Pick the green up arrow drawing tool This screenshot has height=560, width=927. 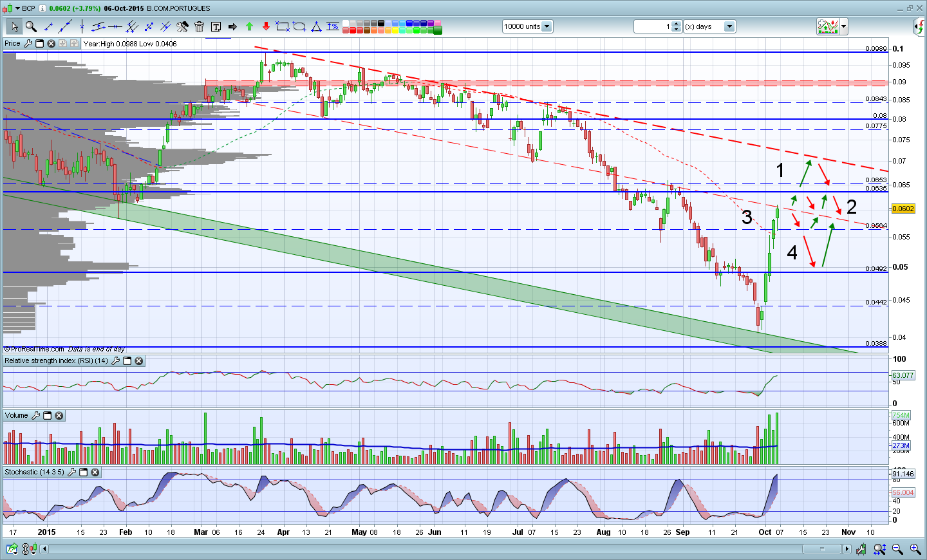249,26
